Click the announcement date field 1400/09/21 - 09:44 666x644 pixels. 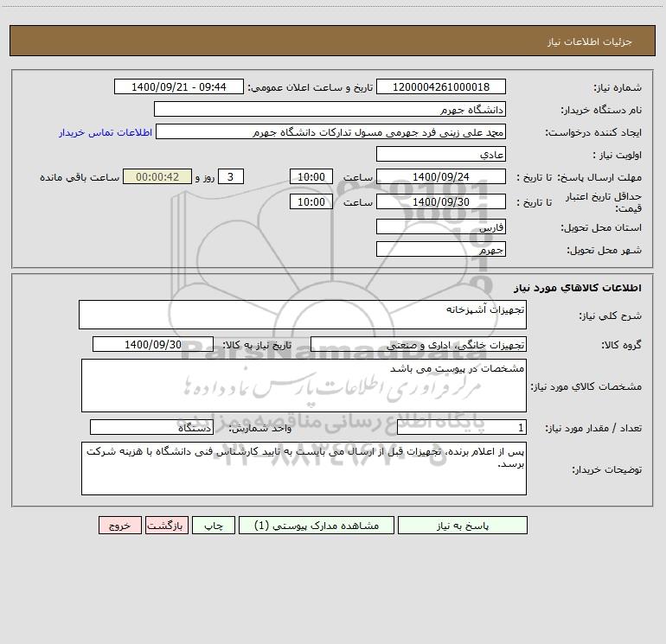click(179, 86)
